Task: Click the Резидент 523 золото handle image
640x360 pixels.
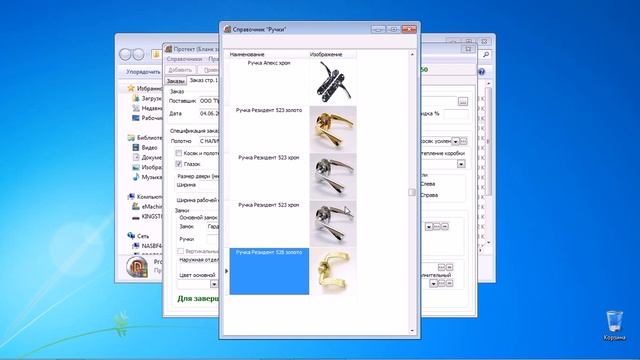Action: [333, 129]
